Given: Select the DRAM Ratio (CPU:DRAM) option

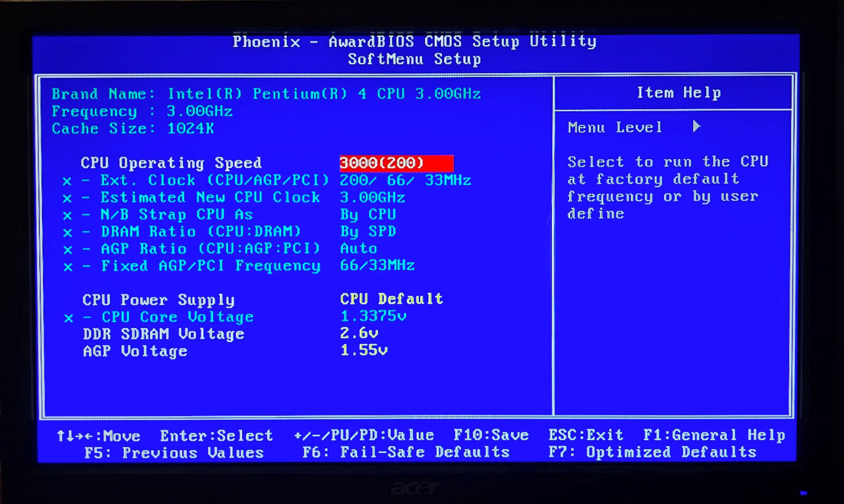Looking at the screenshot, I should point(201,231).
